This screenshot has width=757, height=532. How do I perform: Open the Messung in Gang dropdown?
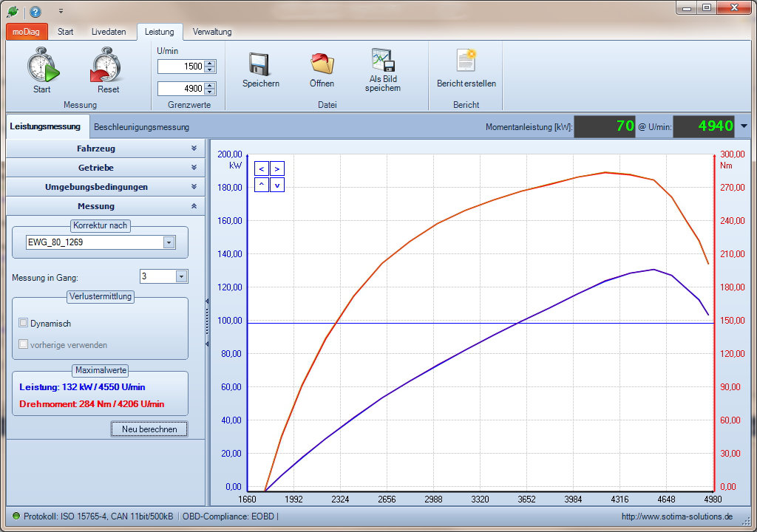[181, 276]
